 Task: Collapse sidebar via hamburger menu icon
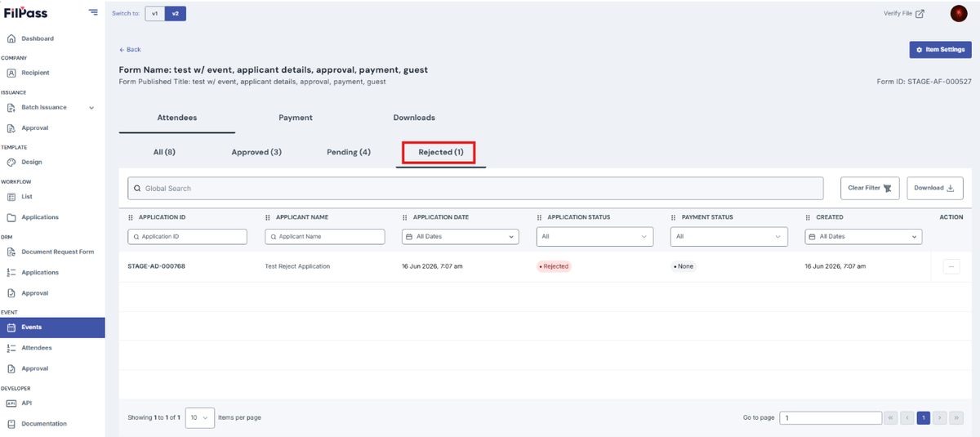93,12
